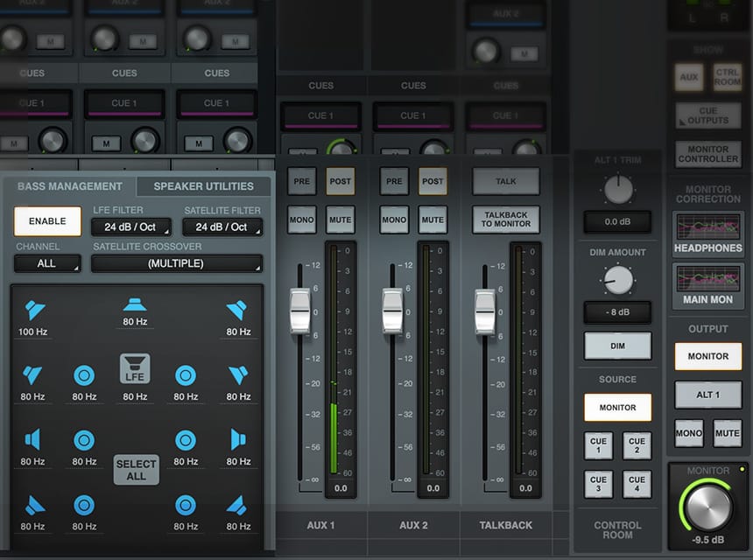Show the MONITOR CONTROLLER panel
Screen dimensions: 753x560
click(707, 154)
